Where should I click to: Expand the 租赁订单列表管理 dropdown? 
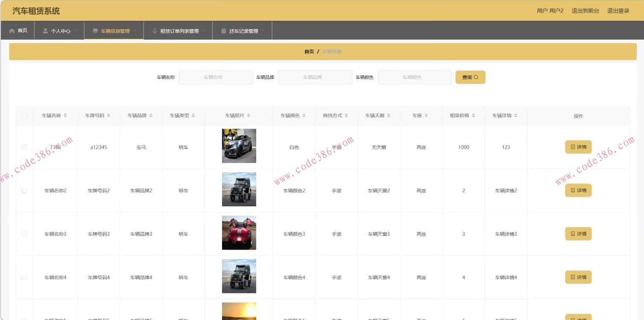204,30
